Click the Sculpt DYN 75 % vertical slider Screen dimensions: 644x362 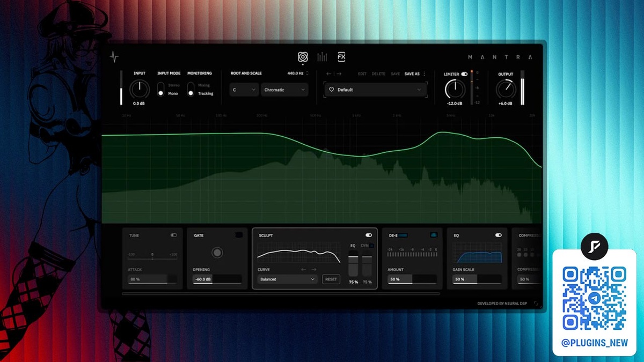pos(367,263)
